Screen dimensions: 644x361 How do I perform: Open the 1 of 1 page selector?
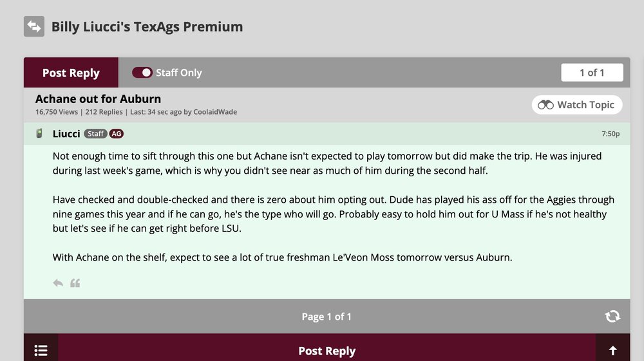tap(592, 73)
